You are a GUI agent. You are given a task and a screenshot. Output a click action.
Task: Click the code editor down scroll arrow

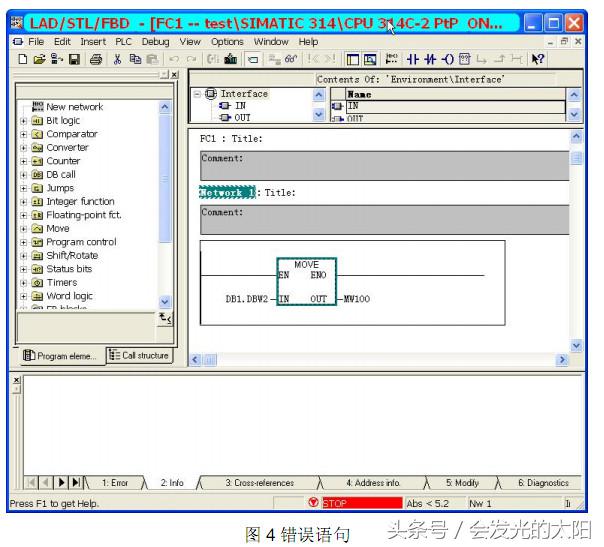(576, 346)
